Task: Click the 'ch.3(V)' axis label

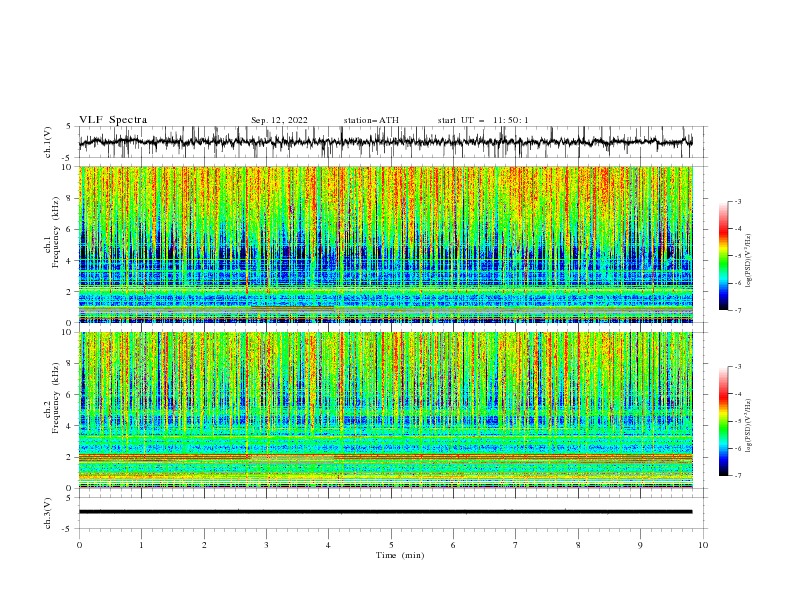Action: 48,513
